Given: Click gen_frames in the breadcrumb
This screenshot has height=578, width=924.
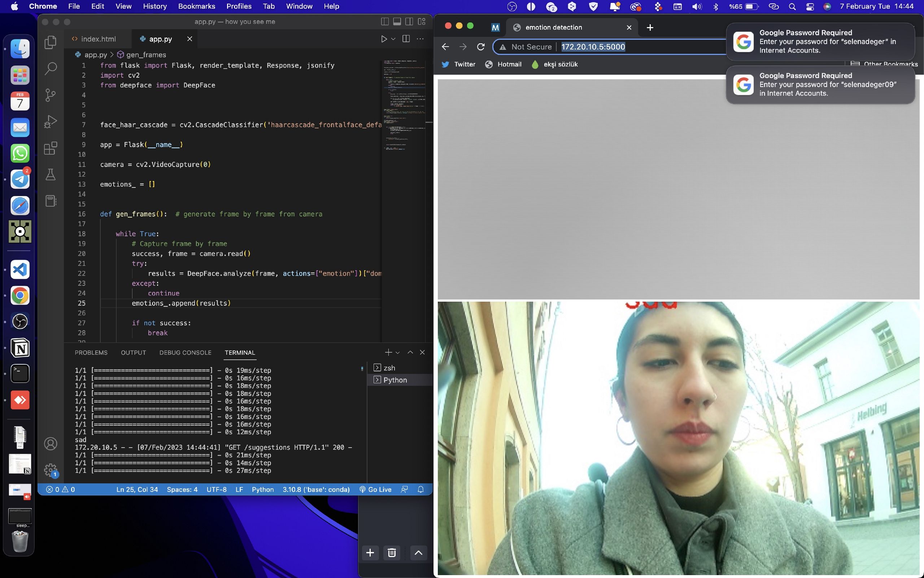Looking at the screenshot, I should [x=146, y=55].
